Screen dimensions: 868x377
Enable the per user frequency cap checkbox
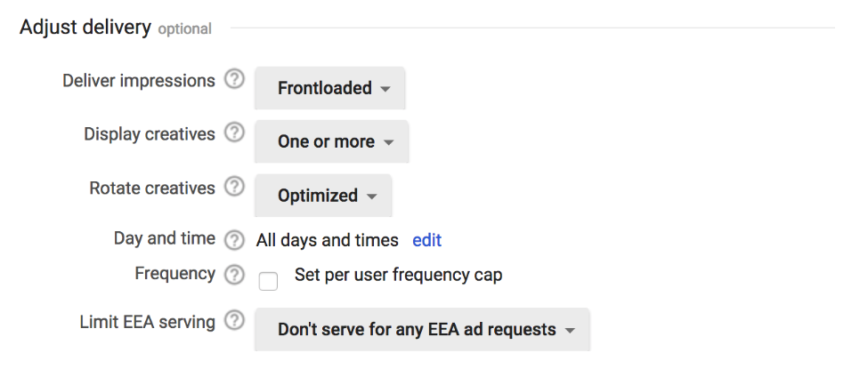click(x=269, y=281)
